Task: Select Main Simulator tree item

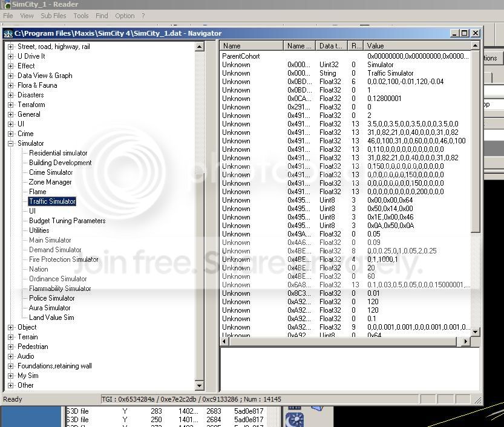Action: coord(50,240)
